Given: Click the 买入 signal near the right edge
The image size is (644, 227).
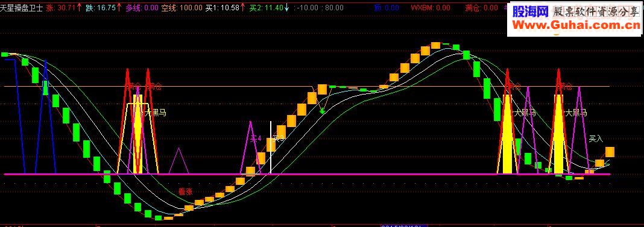Looking at the screenshot, I should 596,138.
